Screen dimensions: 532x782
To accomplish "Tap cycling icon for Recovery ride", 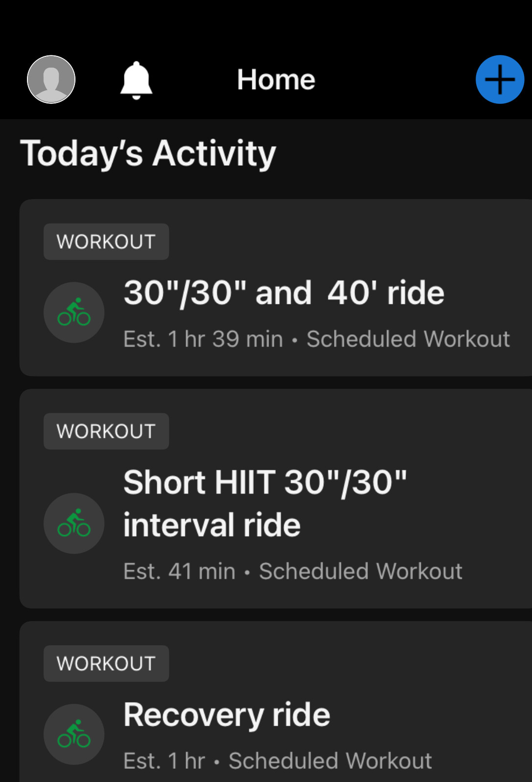I will 74,734.
